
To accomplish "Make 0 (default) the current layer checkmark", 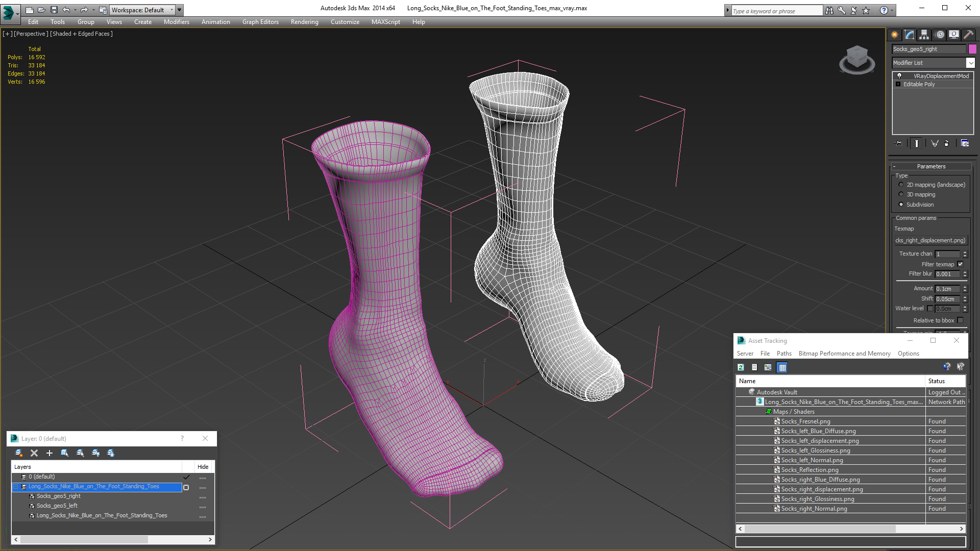I will click(186, 477).
